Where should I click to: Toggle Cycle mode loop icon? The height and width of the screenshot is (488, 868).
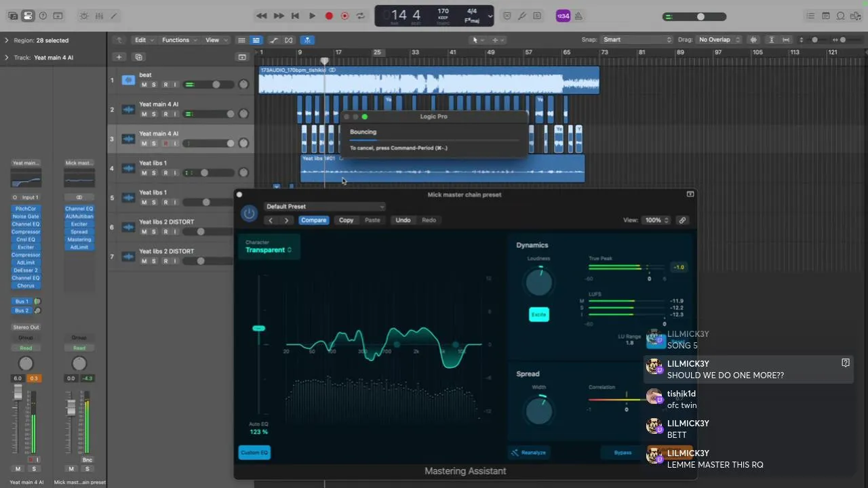(x=361, y=16)
